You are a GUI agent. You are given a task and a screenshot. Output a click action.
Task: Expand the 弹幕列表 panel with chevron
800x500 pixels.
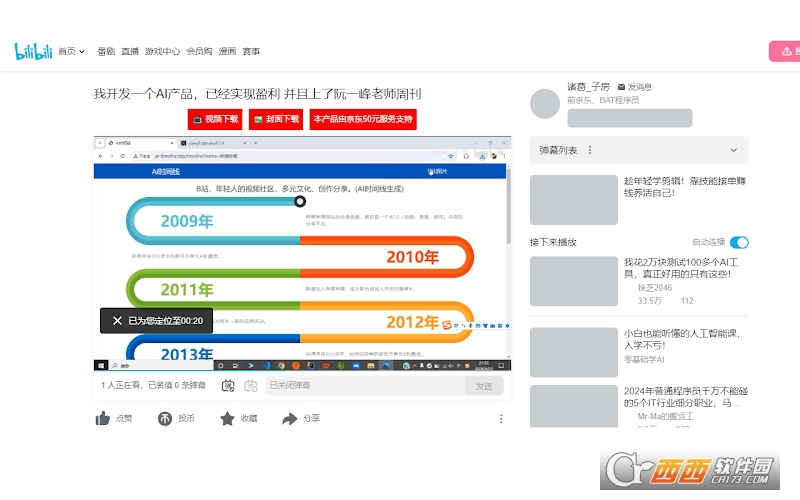pos(733,150)
